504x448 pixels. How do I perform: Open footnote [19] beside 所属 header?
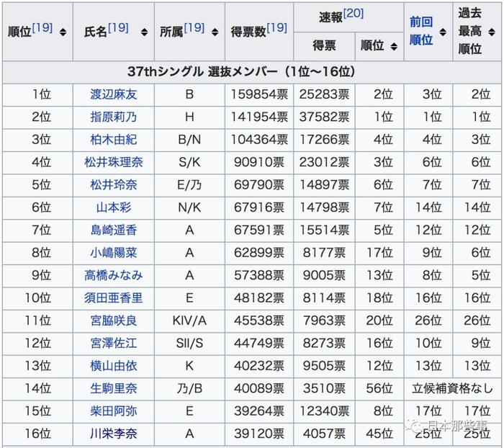point(194,28)
